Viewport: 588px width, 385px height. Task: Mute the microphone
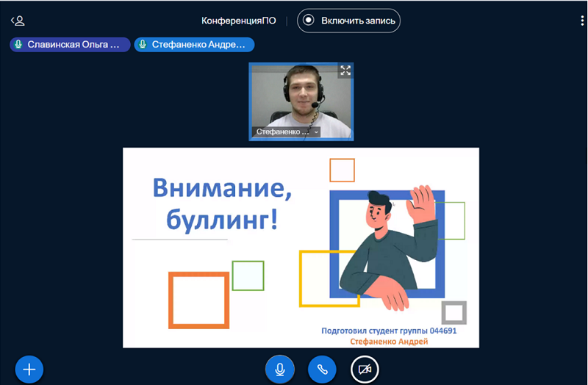pos(280,370)
